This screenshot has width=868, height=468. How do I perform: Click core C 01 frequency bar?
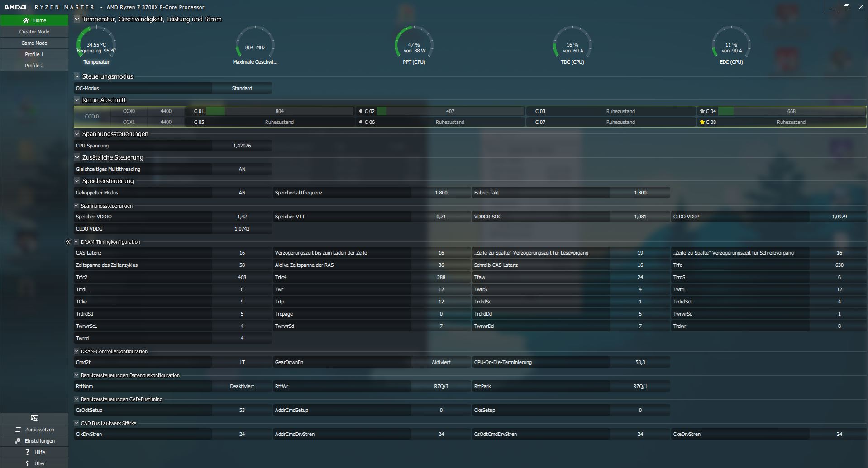coord(280,111)
